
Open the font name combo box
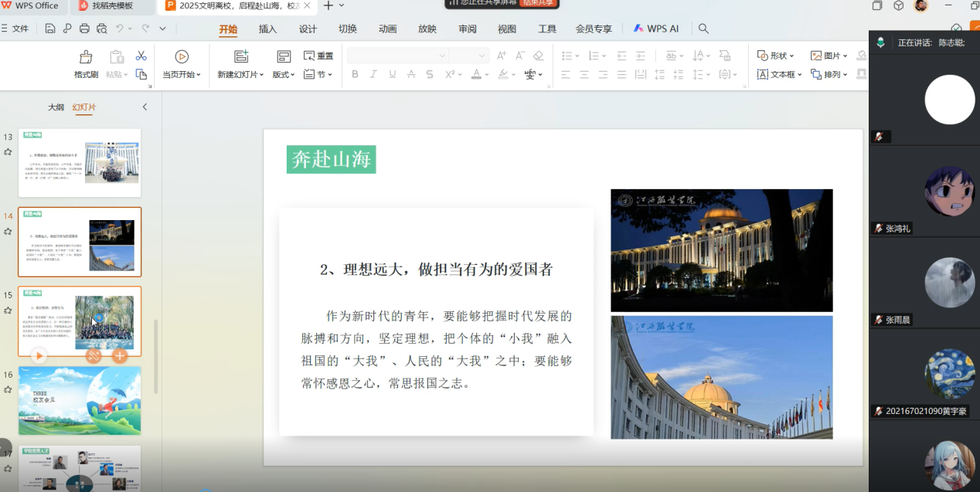(x=397, y=56)
